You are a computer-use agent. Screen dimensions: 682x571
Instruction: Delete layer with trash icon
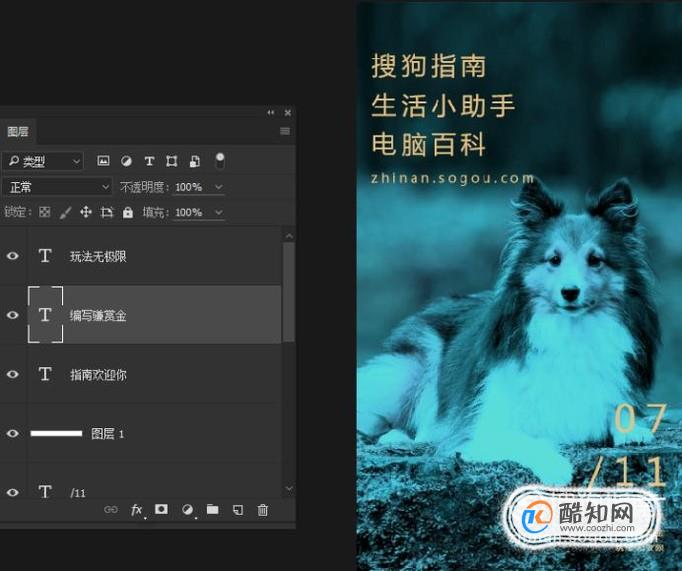pyautogui.click(x=263, y=510)
